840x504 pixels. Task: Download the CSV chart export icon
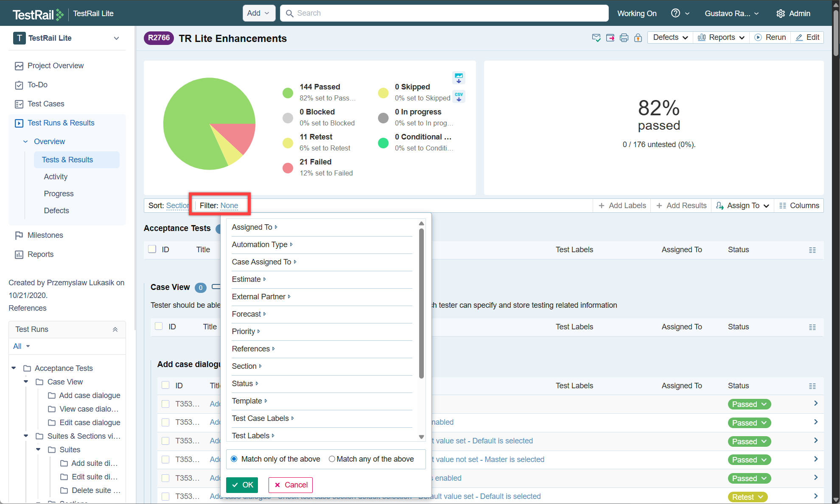point(459,97)
